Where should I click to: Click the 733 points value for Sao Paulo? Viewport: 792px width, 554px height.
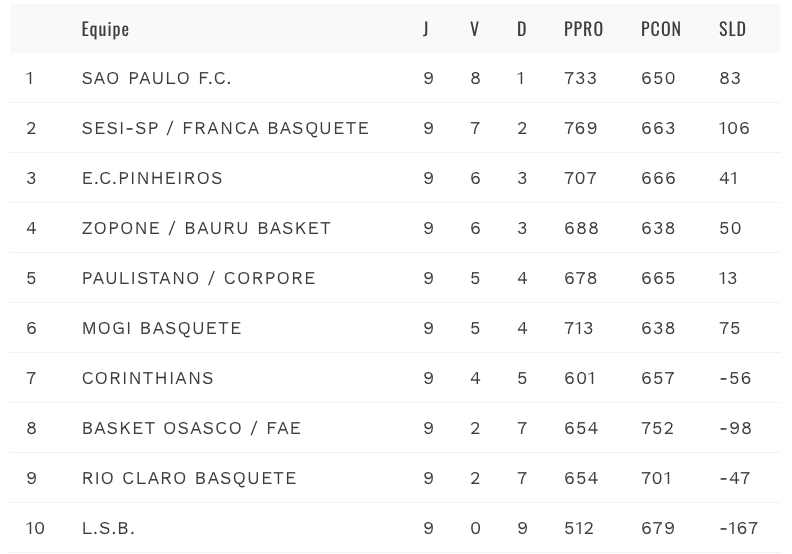coord(580,78)
